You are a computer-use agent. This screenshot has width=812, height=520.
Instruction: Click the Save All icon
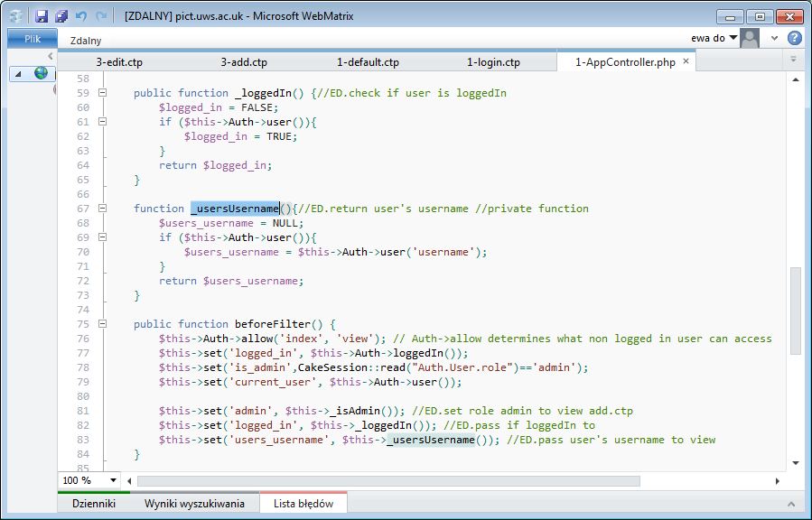tap(61, 16)
